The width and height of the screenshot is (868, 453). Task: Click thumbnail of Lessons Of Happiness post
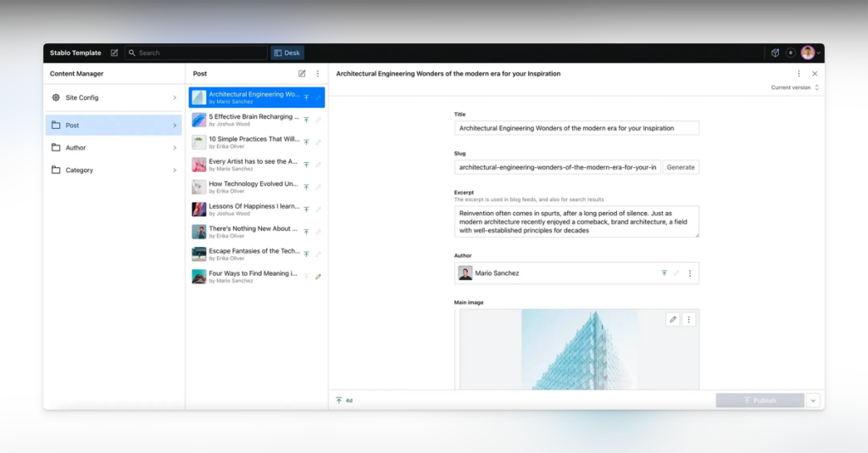[x=198, y=210]
